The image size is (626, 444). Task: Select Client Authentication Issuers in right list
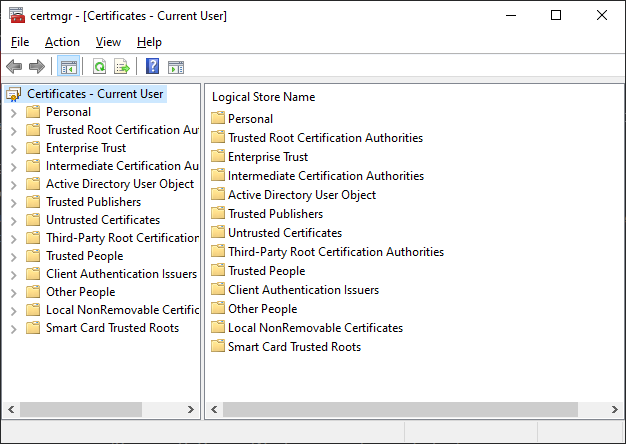(x=303, y=290)
